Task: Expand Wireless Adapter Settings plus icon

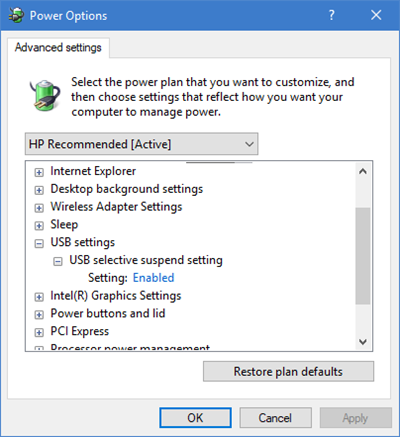Action: tap(39, 208)
